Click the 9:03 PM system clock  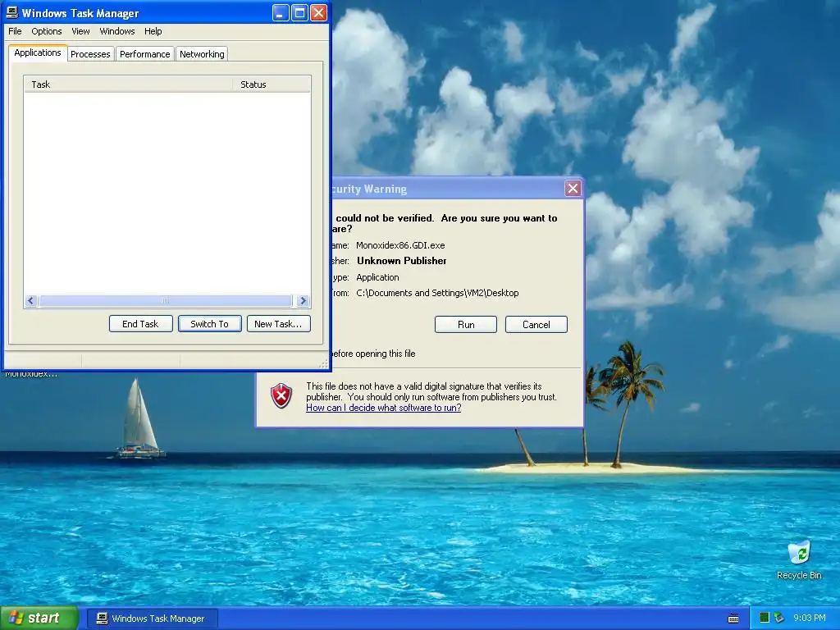810,618
